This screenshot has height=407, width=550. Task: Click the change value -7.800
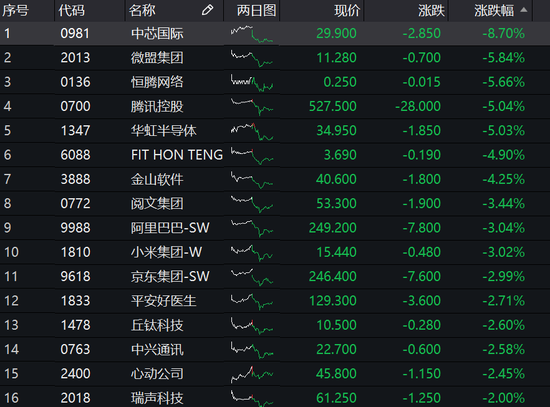pos(422,228)
